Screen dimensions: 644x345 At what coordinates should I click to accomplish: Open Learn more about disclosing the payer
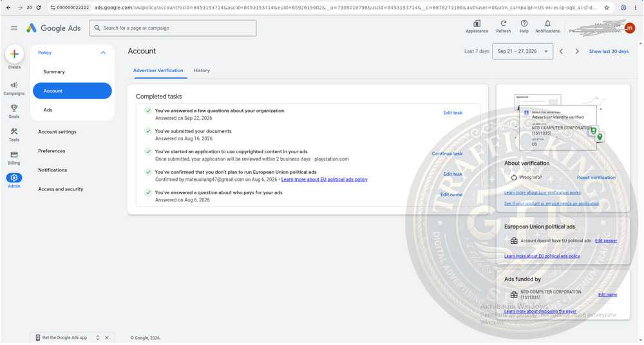click(540, 312)
